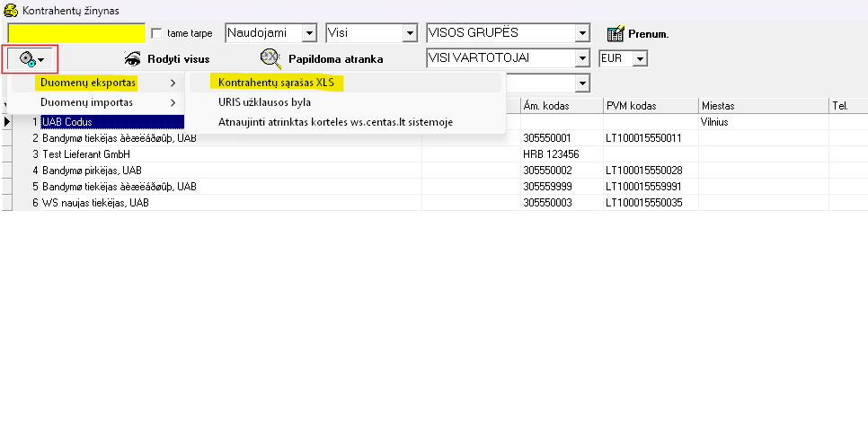Click the magnifier icon beside Papildoma atranka
The height and width of the screenshot is (421, 868).
tap(270, 57)
